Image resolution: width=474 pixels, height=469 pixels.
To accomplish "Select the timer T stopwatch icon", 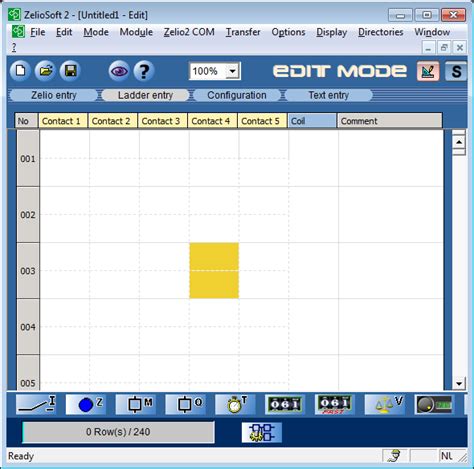I will click(x=235, y=404).
